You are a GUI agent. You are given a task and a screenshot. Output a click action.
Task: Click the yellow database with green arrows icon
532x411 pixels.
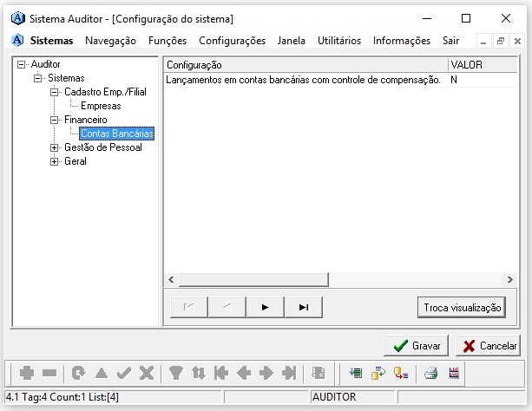coord(378,373)
